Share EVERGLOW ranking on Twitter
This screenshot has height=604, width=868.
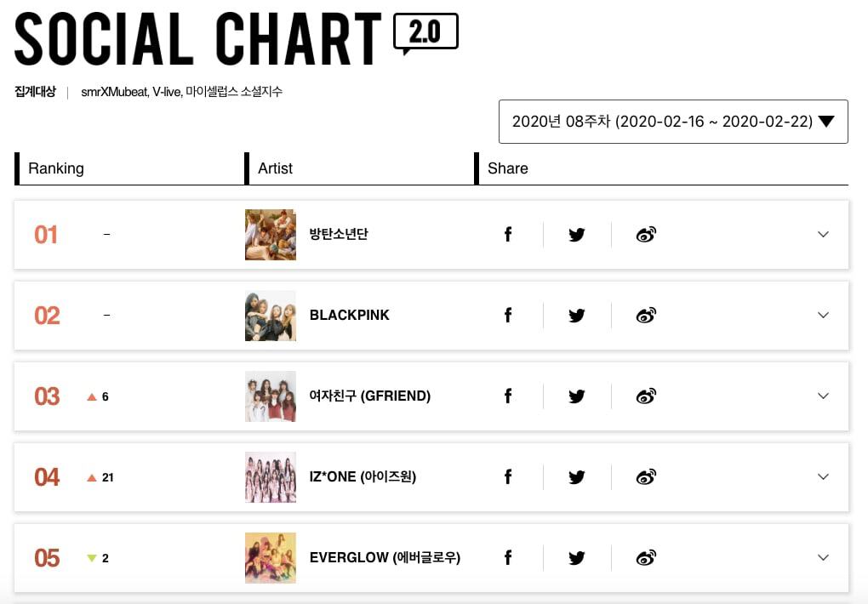pyautogui.click(x=577, y=558)
